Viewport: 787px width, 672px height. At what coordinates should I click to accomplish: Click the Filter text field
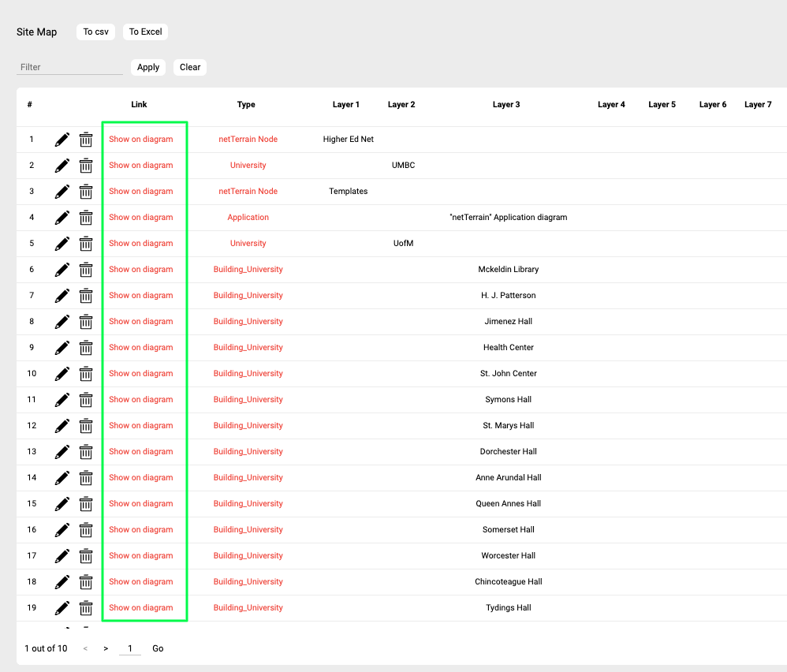69,67
